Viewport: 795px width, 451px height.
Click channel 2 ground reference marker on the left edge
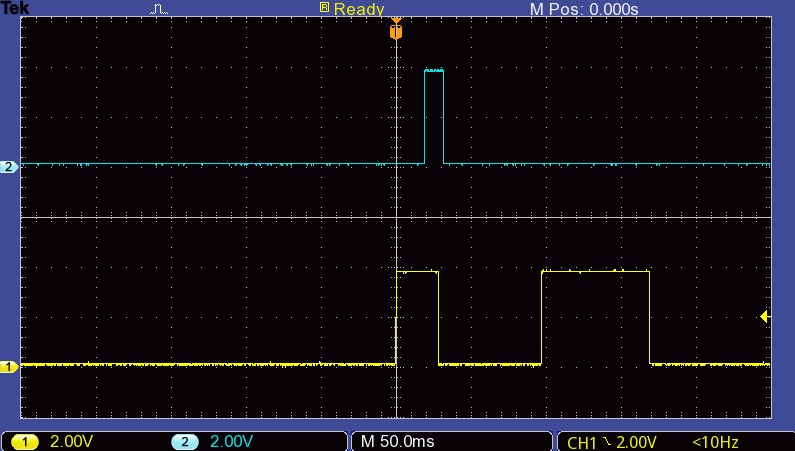point(9,167)
